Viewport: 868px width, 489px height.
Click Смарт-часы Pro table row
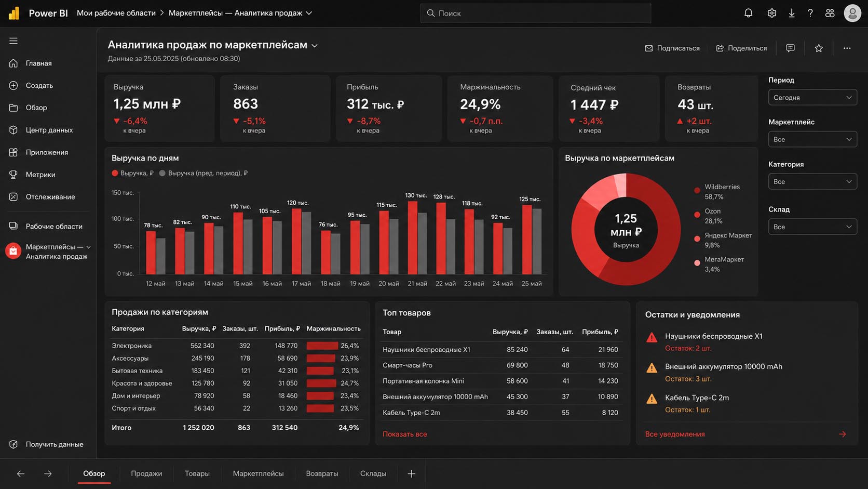click(501, 365)
